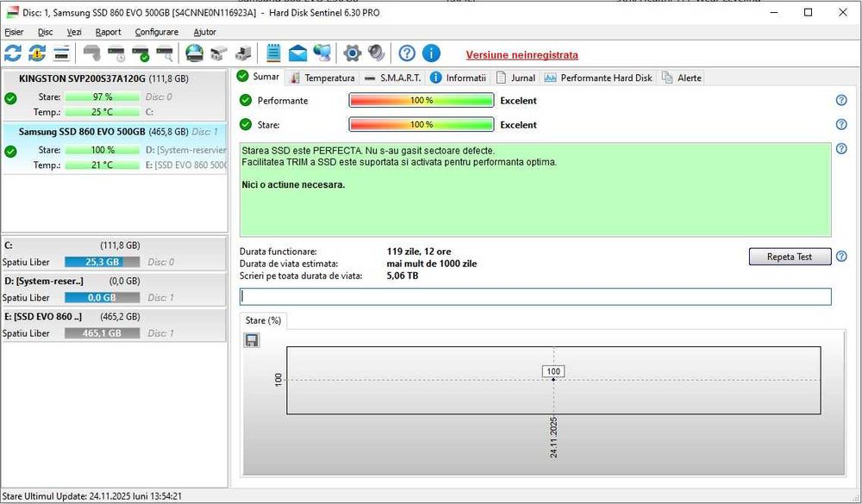This screenshot has height=504, width=862.
Task: Click the help icon next to Repeta Test
Action: click(841, 257)
